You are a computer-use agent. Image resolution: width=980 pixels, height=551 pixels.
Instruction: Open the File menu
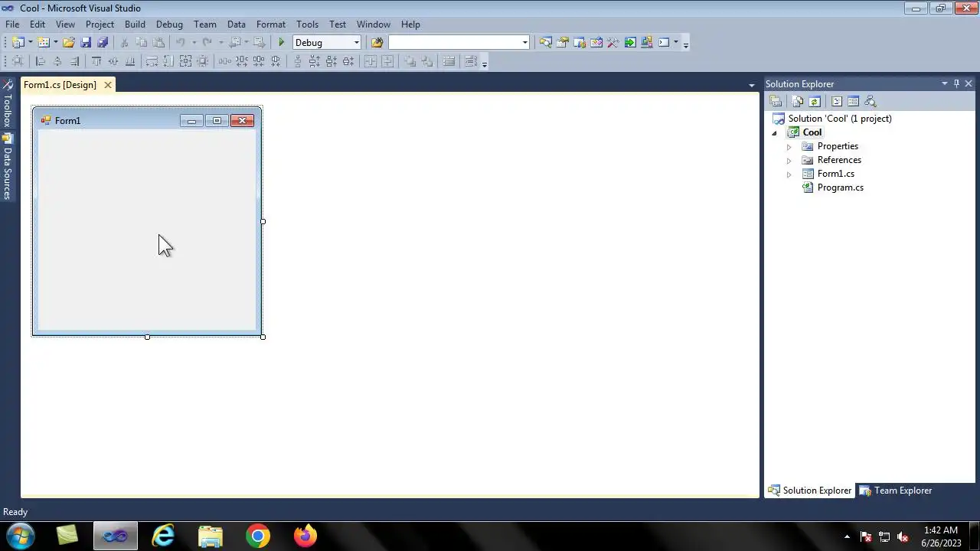click(x=12, y=24)
